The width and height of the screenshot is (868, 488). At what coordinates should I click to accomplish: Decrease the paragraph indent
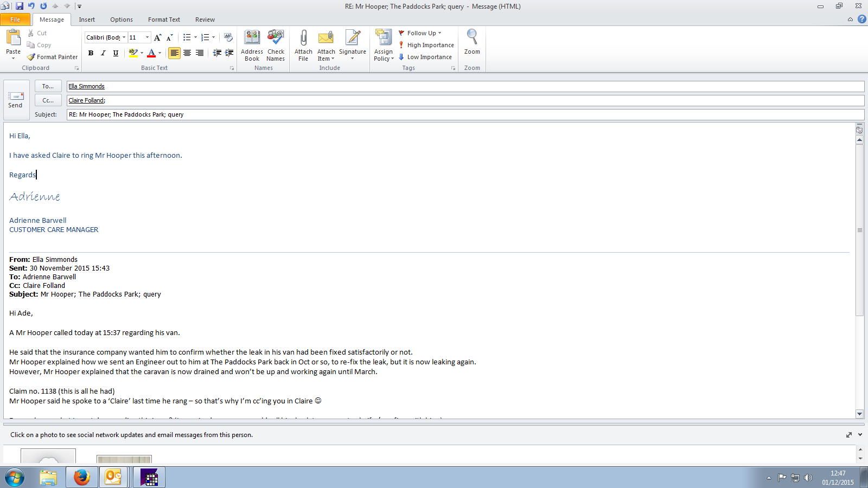217,53
